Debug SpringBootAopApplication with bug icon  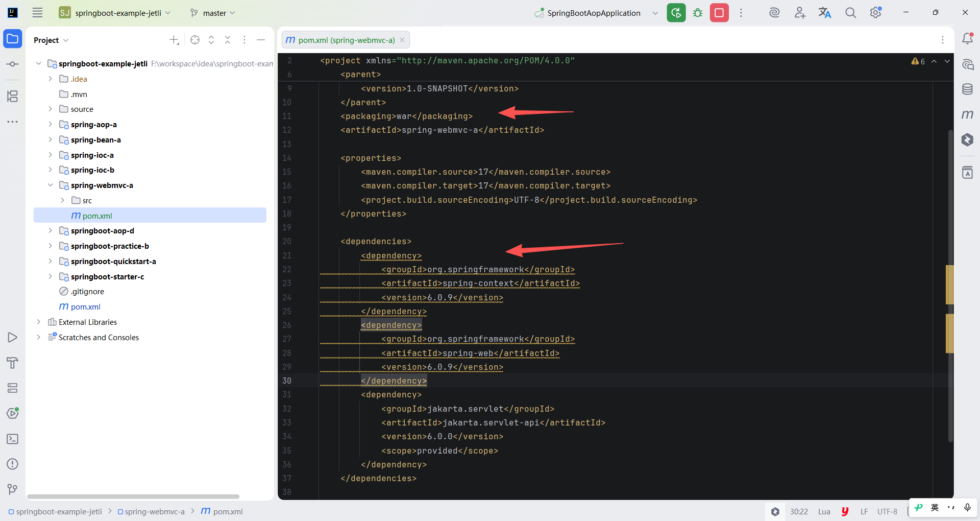pyautogui.click(x=698, y=13)
